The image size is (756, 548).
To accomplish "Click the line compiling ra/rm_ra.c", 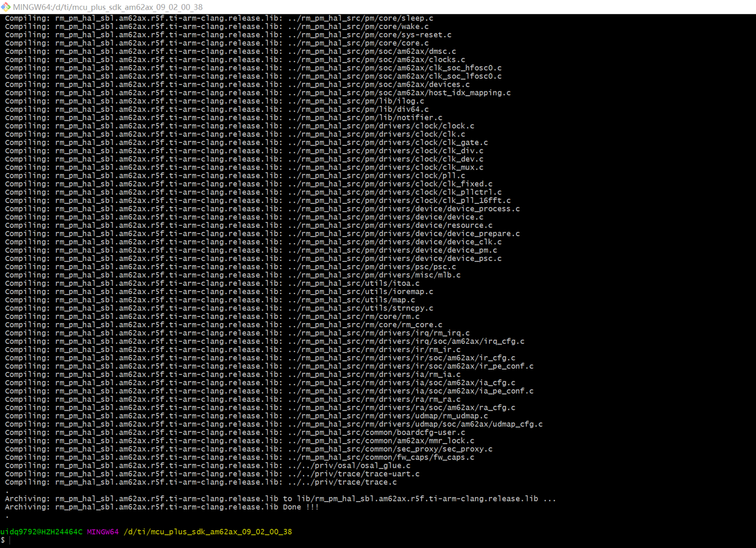I will tap(233, 399).
